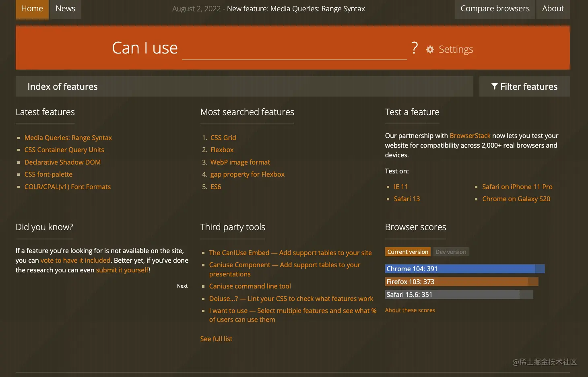Switch to Current version scores
This screenshot has width=588, height=377.
pos(408,252)
